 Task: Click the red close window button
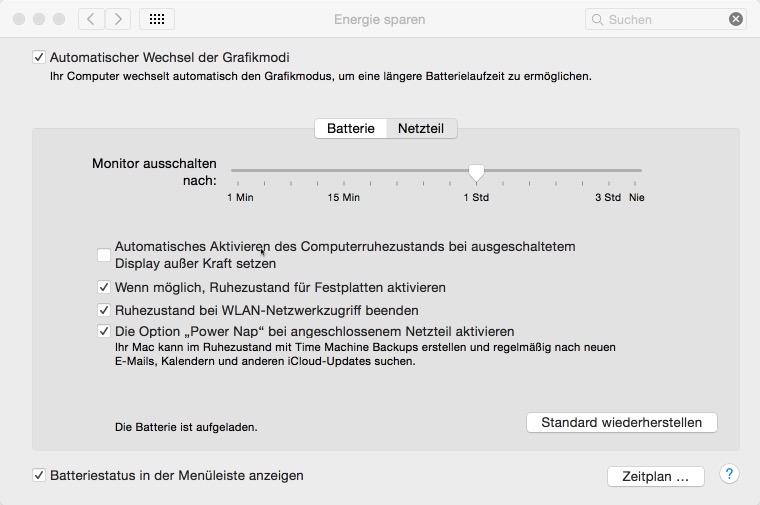click(19, 19)
